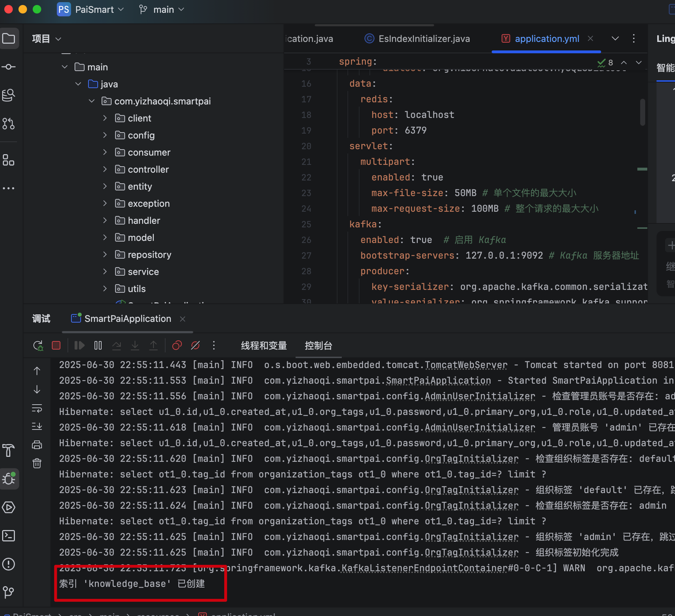Click the AdminUserInitializer link in console

click(480, 396)
